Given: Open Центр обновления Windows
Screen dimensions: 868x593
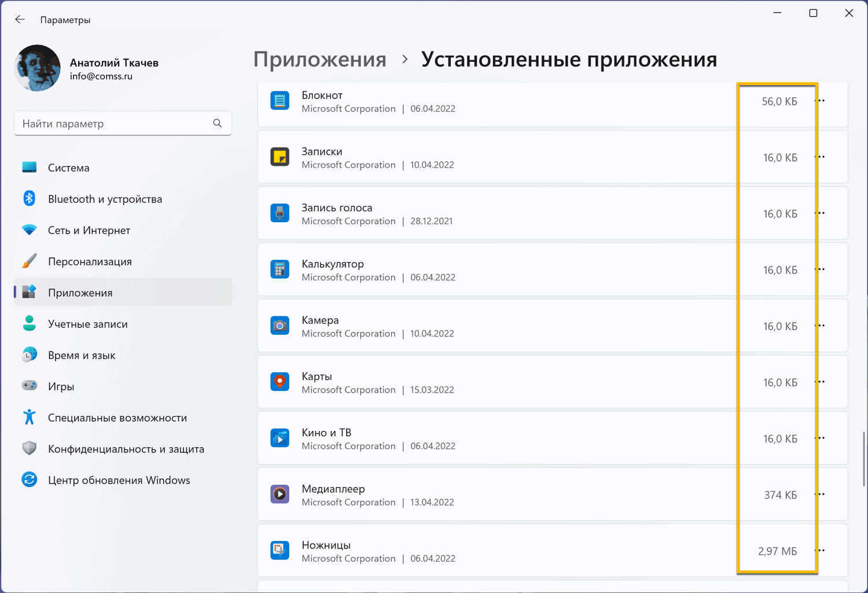Looking at the screenshot, I should [123, 480].
